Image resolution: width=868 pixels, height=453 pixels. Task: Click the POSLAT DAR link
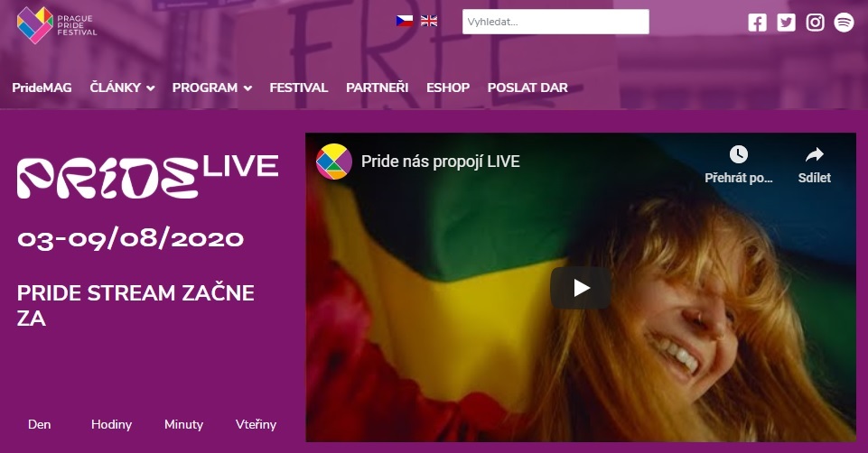(x=527, y=88)
